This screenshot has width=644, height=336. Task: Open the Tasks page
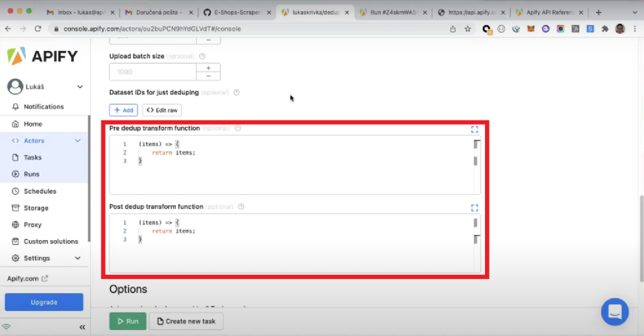(33, 157)
